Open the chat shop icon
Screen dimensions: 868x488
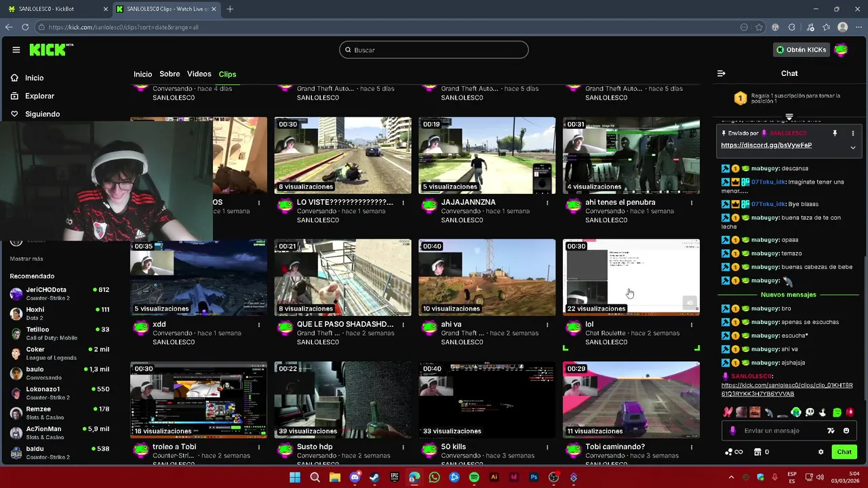pyautogui.click(x=757, y=452)
